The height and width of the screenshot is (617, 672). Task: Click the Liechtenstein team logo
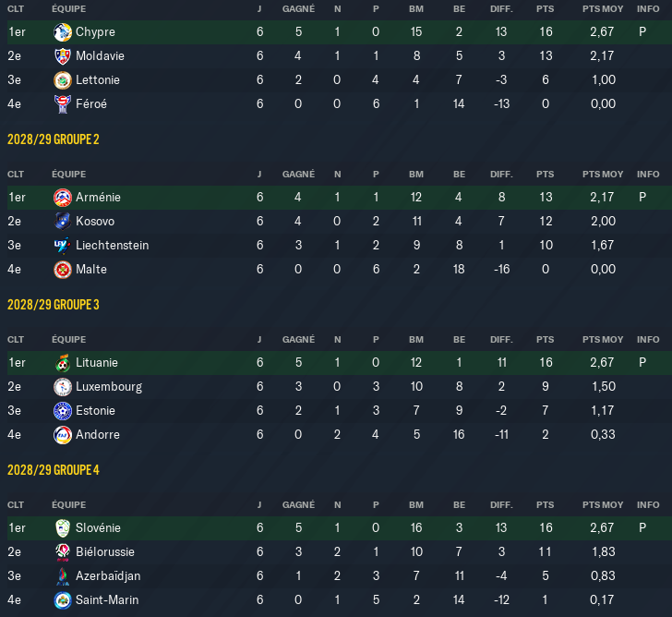(63, 246)
